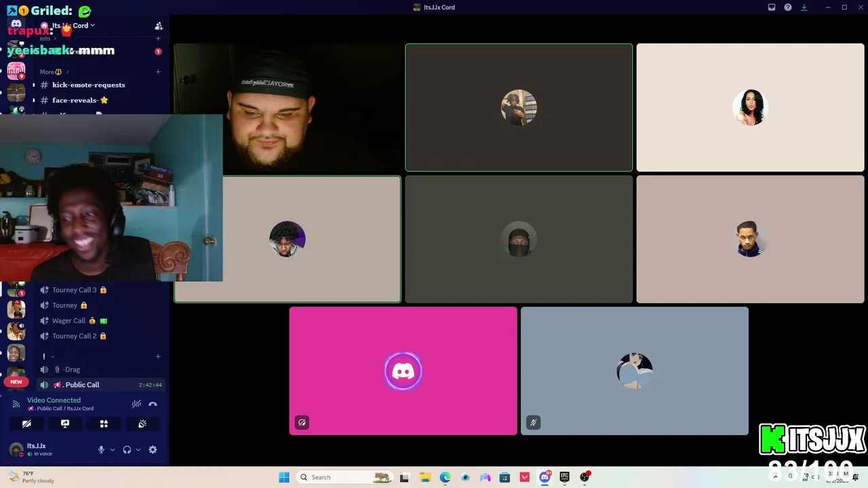Launch Microsoft Edge from the taskbar
The width and height of the screenshot is (868, 488).
(445, 477)
